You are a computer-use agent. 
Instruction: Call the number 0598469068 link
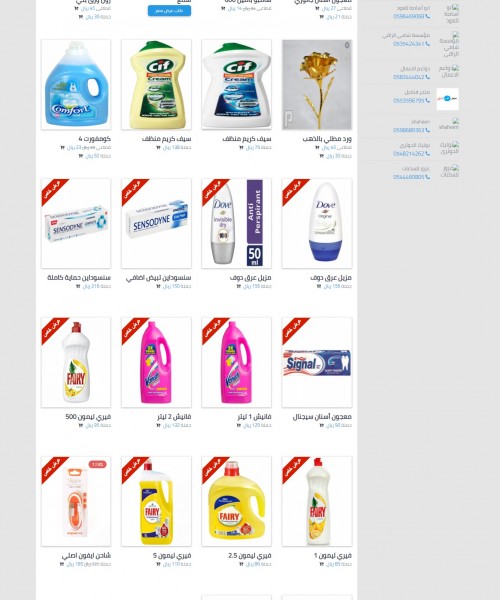coord(409,16)
